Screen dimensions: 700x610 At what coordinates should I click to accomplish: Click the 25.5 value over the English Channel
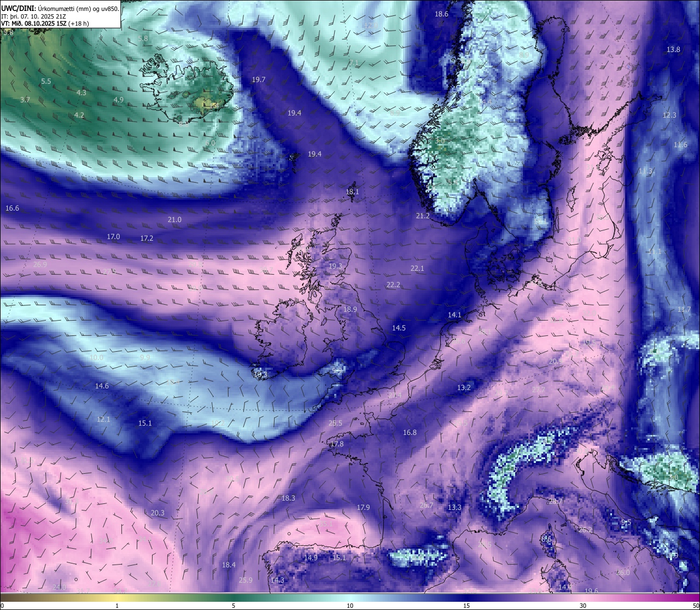(x=335, y=423)
